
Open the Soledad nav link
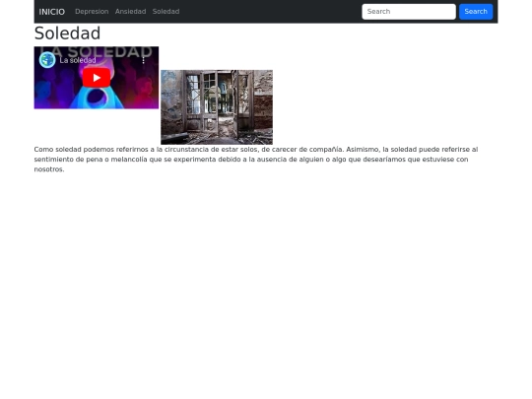pyautogui.click(x=166, y=12)
